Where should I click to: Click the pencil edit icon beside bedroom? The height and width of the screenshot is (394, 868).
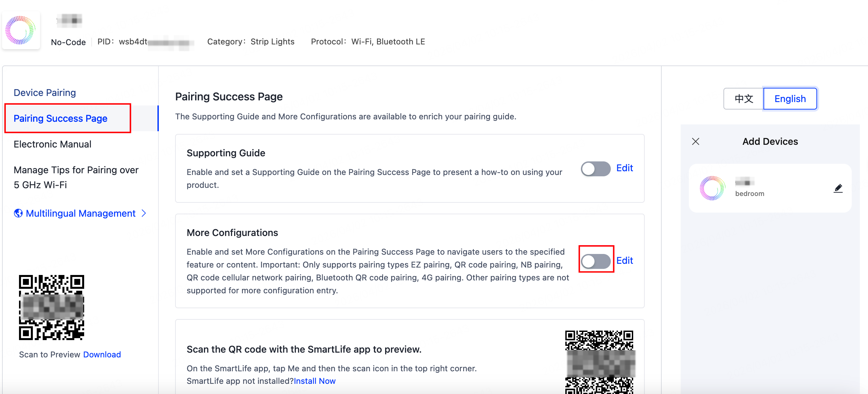click(838, 188)
